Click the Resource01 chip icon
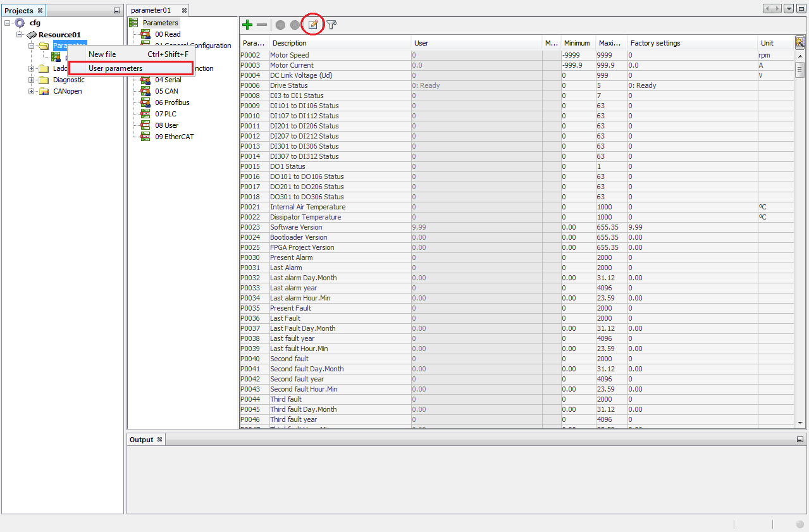Image resolution: width=809 pixels, height=532 pixels. coord(32,35)
